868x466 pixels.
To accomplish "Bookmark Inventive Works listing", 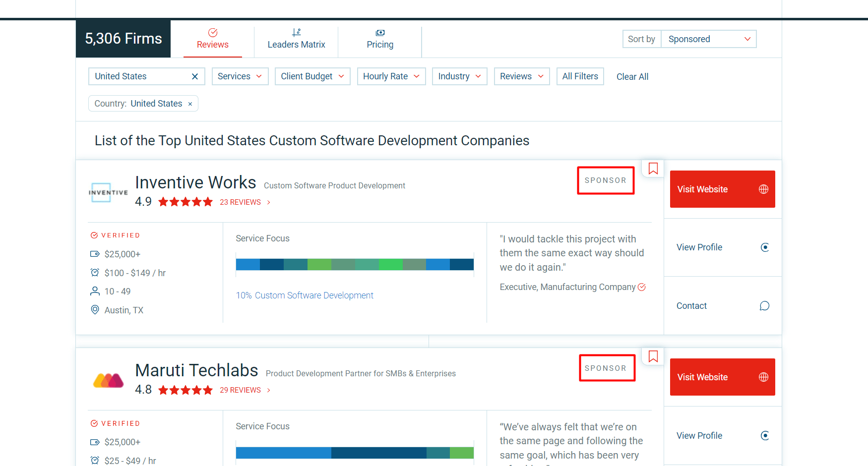I will click(653, 169).
